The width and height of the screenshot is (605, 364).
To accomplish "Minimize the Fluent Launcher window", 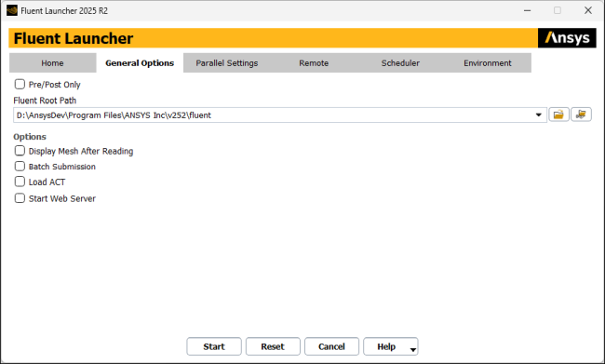I will click(527, 10).
